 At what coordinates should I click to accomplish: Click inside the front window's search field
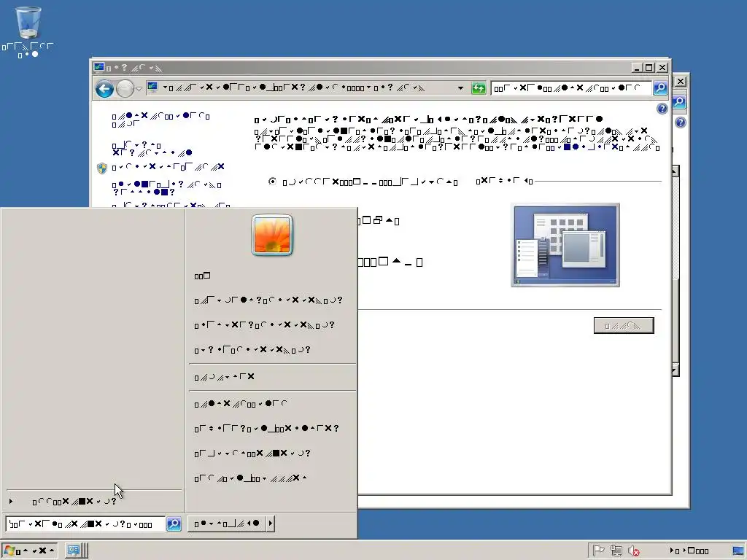pos(572,88)
